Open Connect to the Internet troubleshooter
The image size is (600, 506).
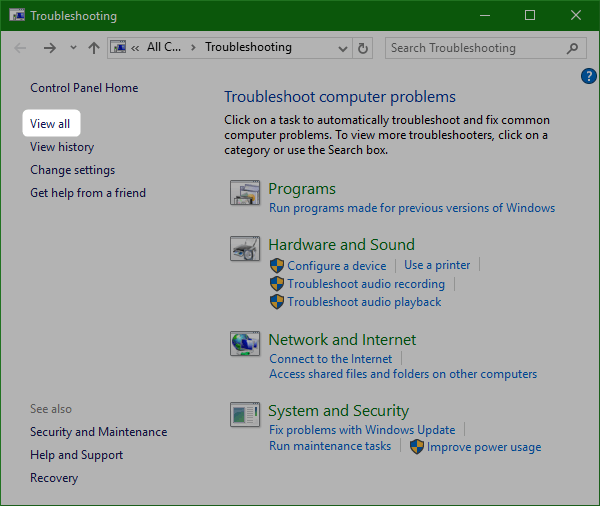point(331,358)
